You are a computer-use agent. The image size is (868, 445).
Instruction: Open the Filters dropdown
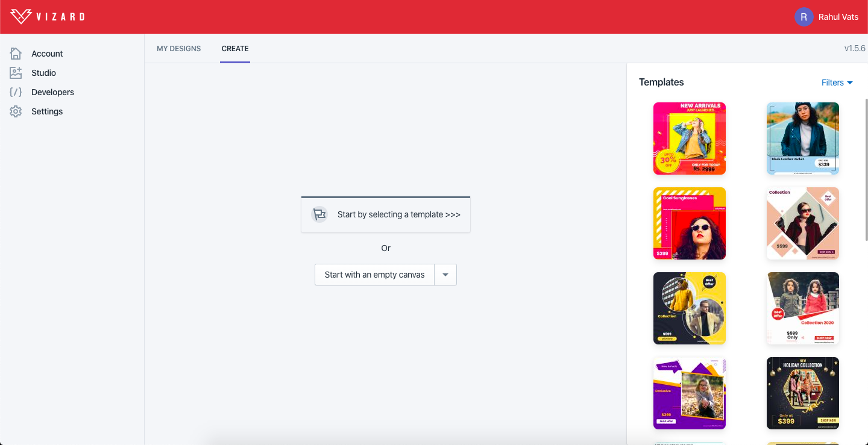pos(837,82)
